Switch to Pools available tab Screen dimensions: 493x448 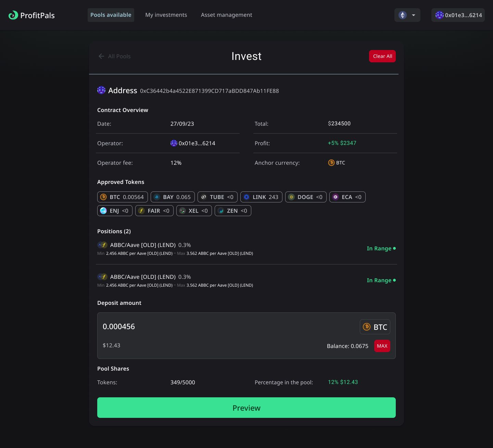click(x=111, y=15)
